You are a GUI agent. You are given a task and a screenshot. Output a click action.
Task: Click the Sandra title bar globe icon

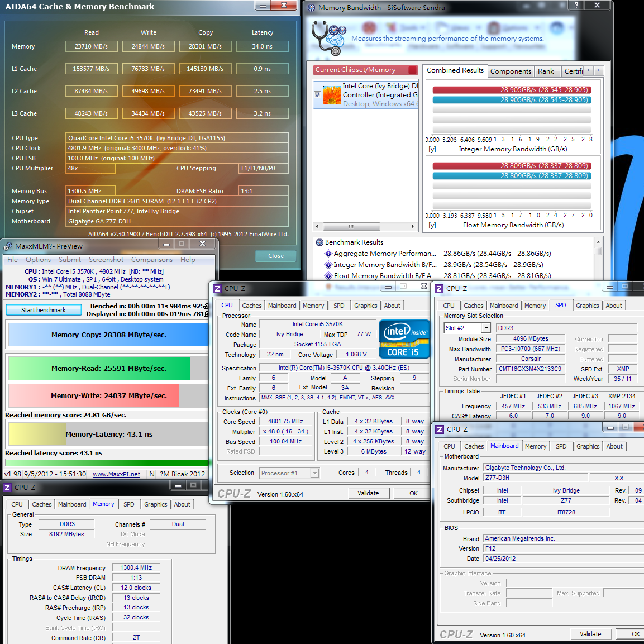click(311, 7)
